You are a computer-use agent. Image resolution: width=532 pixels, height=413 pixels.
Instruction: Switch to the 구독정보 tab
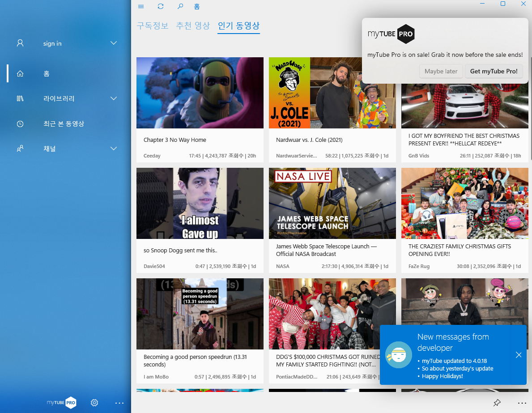click(x=153, y=26)
